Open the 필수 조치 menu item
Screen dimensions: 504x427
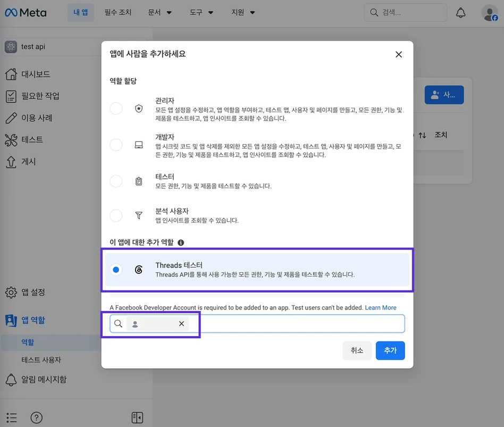[118, 13]
